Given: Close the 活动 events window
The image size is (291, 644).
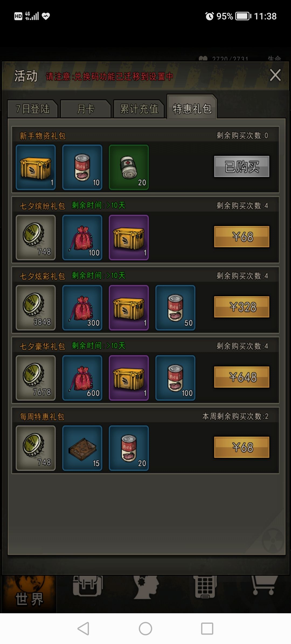Looking at the screenshot, I should pos(275,75).
